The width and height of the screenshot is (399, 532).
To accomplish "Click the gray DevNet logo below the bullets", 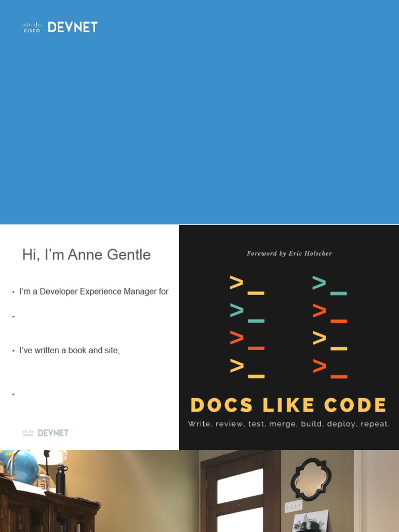I will click(x=45, y=432).
